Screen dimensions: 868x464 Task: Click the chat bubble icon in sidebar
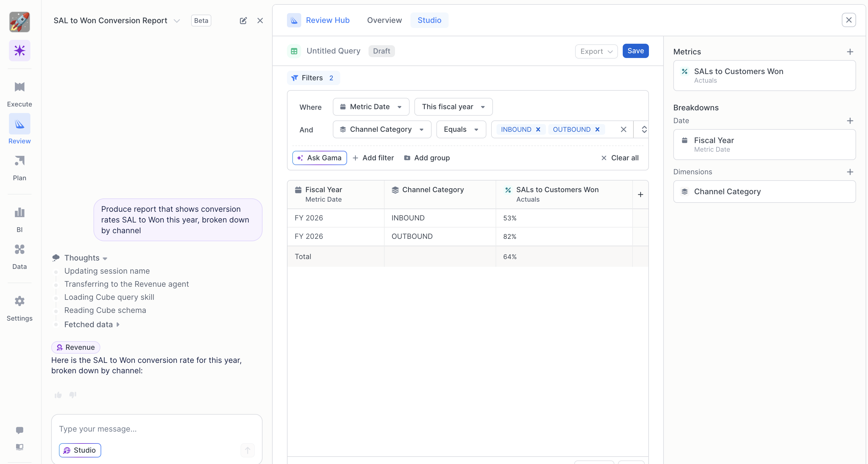click(20, 430)
